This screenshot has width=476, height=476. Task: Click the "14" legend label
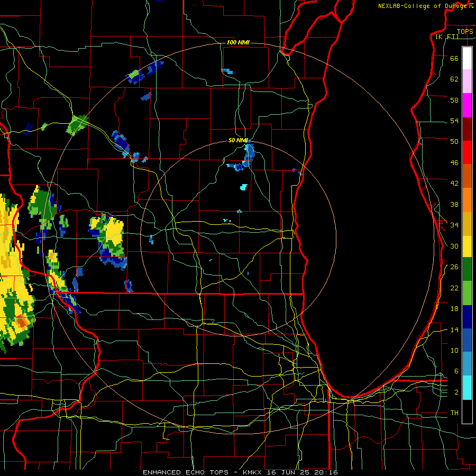[454, 329]
